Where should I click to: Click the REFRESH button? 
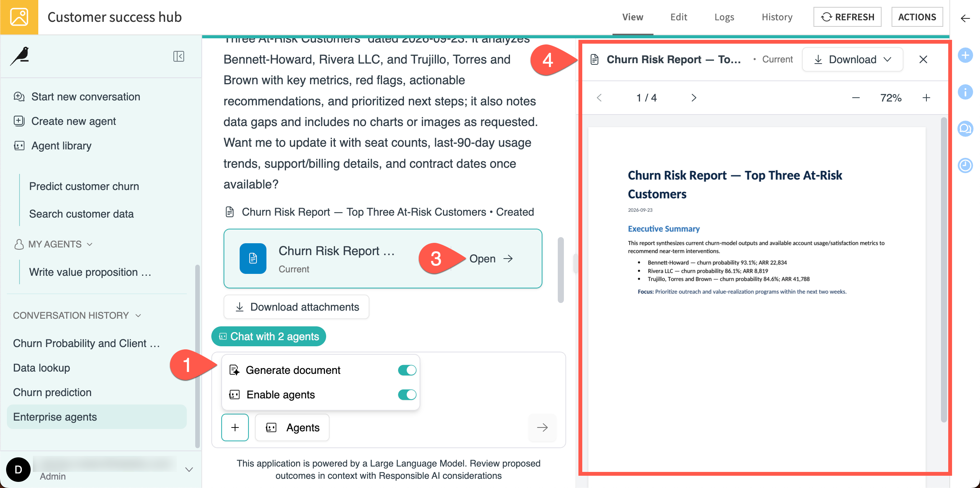(x=848, y=17)
